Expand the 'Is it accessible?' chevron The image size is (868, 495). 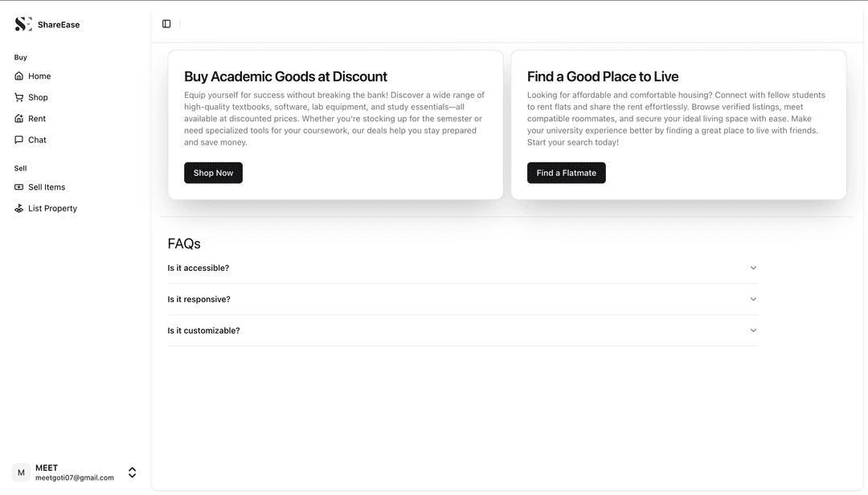point(753,268)
